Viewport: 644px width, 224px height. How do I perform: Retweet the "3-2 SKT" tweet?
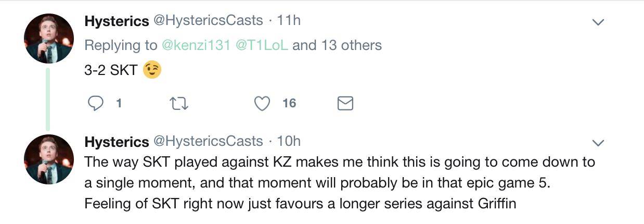pos(178,104)
